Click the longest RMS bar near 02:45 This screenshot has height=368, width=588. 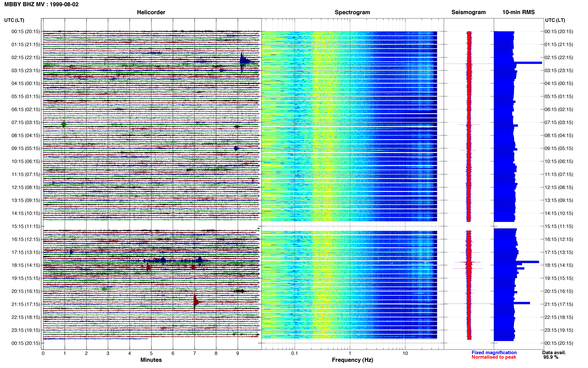point(518,63)
